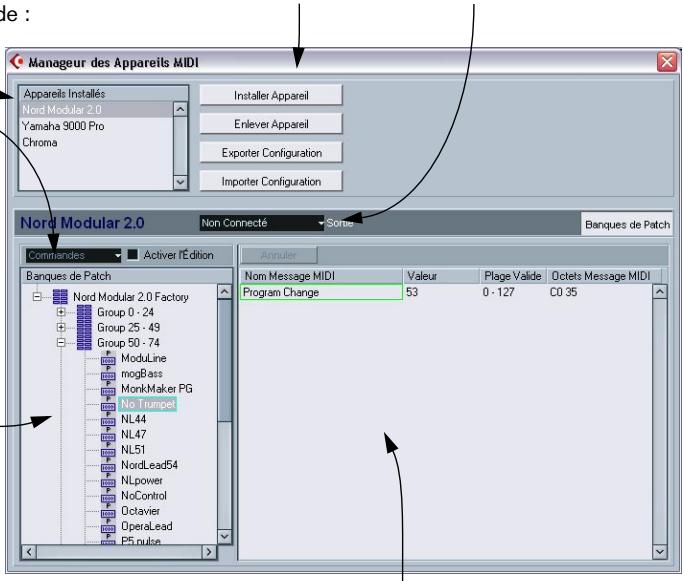This screenshot has height=581, width=684.
Task: Click the NordLead54 patch icon
Action: (108, 465)
